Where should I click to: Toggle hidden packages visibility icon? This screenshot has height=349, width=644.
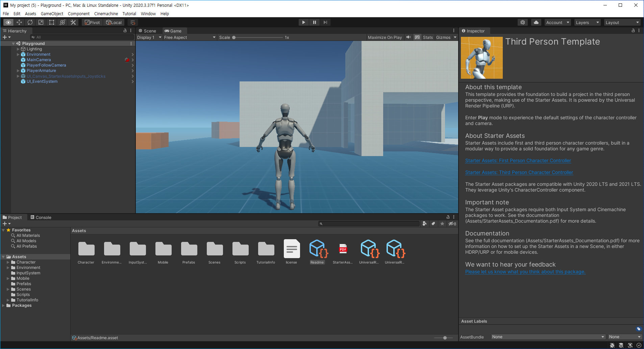click(x=452, y=224)
